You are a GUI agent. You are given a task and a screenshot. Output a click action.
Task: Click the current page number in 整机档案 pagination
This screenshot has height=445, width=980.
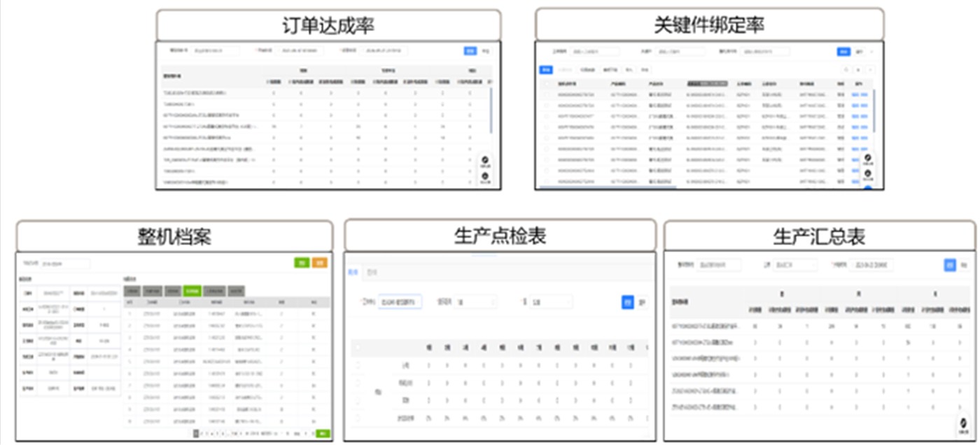196,433
